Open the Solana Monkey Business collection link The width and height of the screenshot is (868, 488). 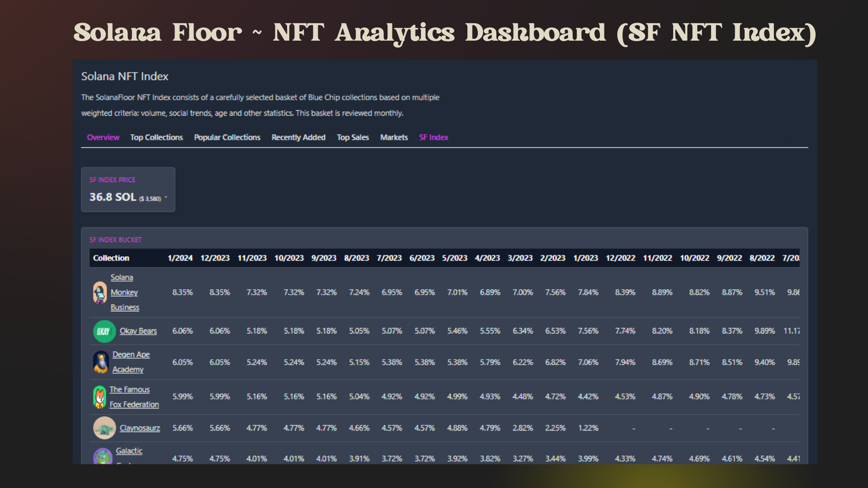tap(124, 292)
